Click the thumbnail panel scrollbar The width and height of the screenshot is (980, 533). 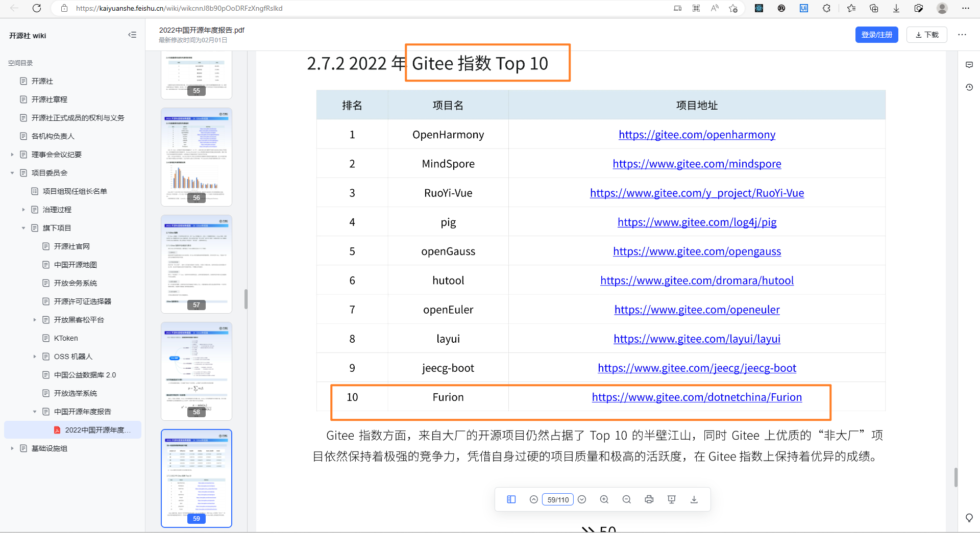coord(246,299)
